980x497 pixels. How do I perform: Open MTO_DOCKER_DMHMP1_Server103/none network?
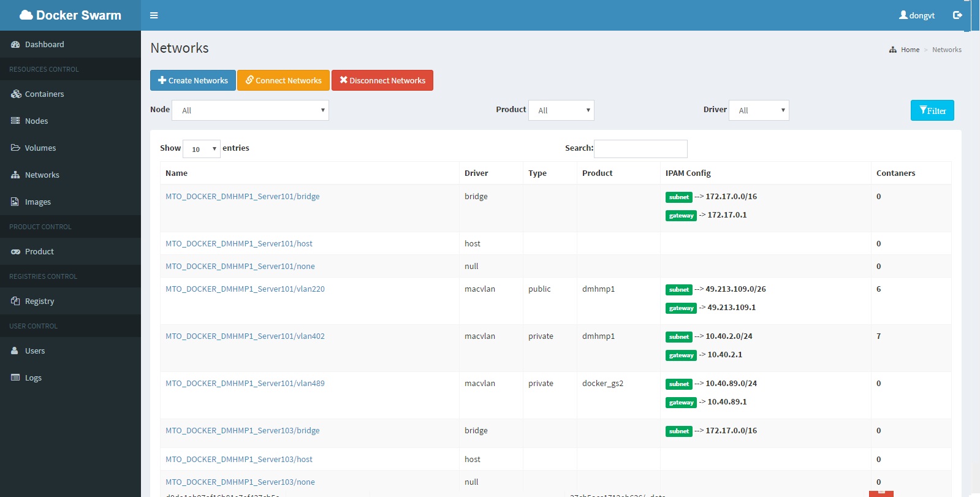pyautogui.click(x=240, y=482)
